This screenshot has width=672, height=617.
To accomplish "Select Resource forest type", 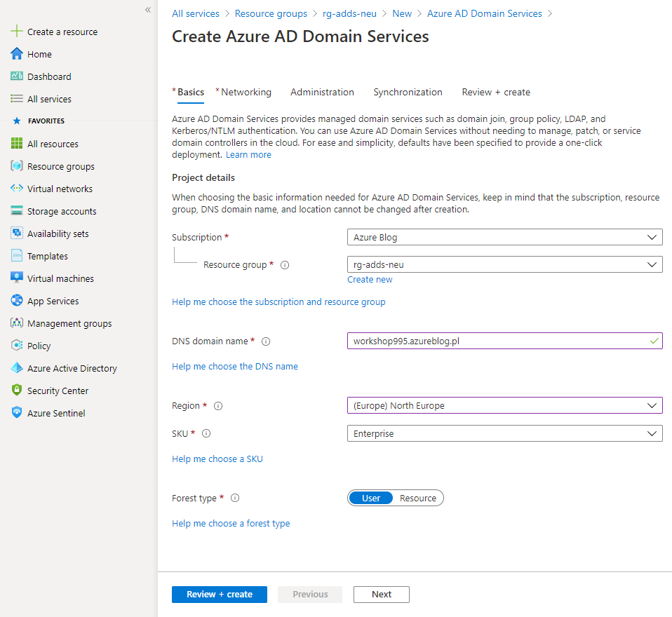I will (418, 498).
